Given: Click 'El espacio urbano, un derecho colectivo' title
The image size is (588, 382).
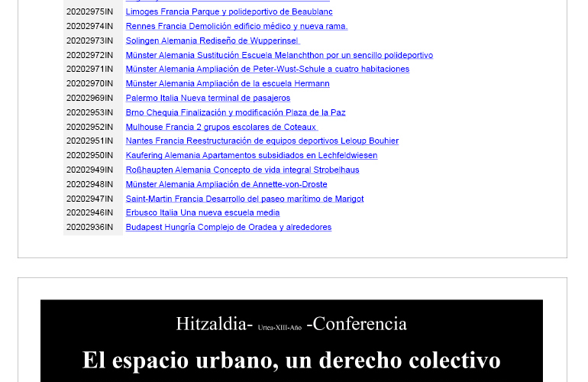Looking at the screenshot, I should coord(292,361).
